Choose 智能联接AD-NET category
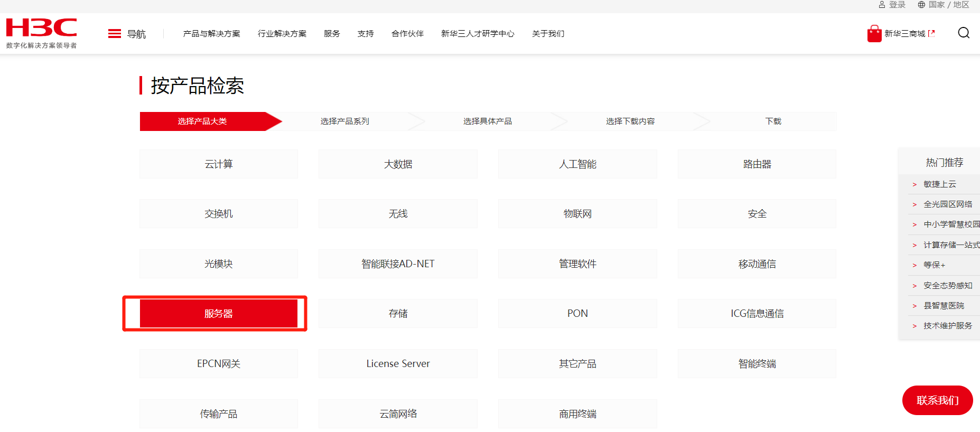 pos(398,264)
